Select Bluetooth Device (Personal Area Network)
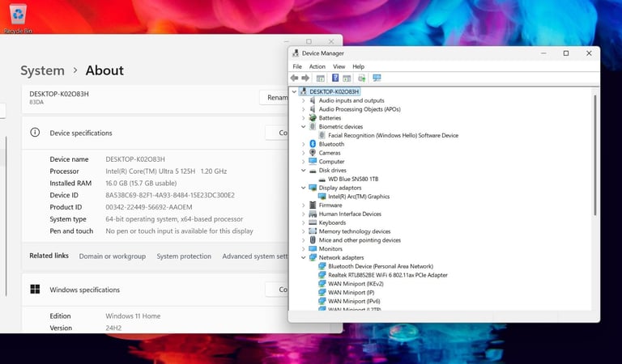The height and width of the screenshot is (364, 622). click(x=381, y=266)
